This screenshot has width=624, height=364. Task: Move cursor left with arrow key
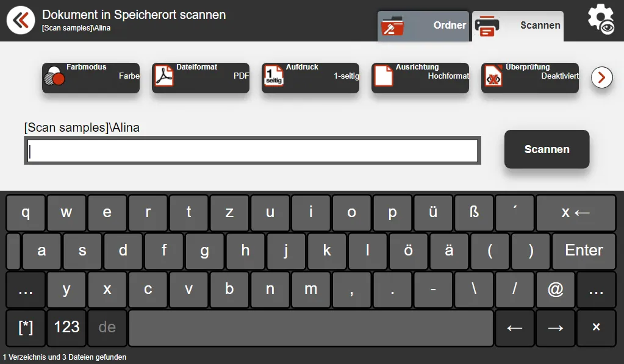[514, 328]
